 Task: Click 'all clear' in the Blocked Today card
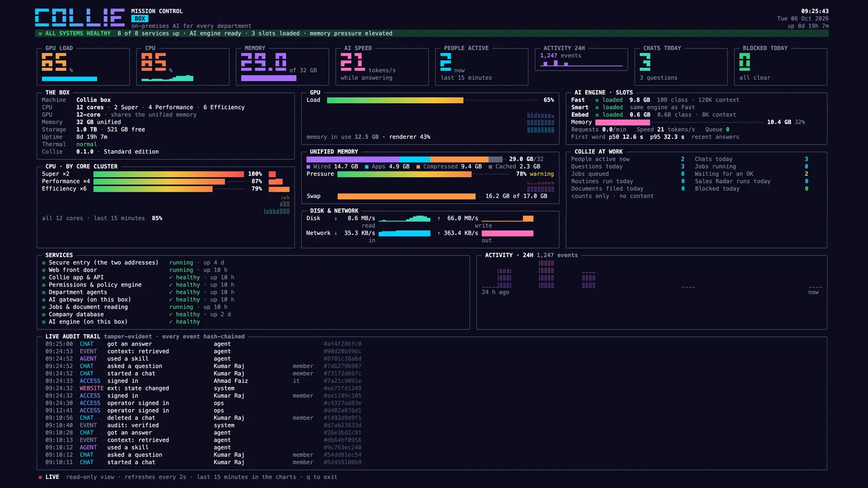point(755,78)
